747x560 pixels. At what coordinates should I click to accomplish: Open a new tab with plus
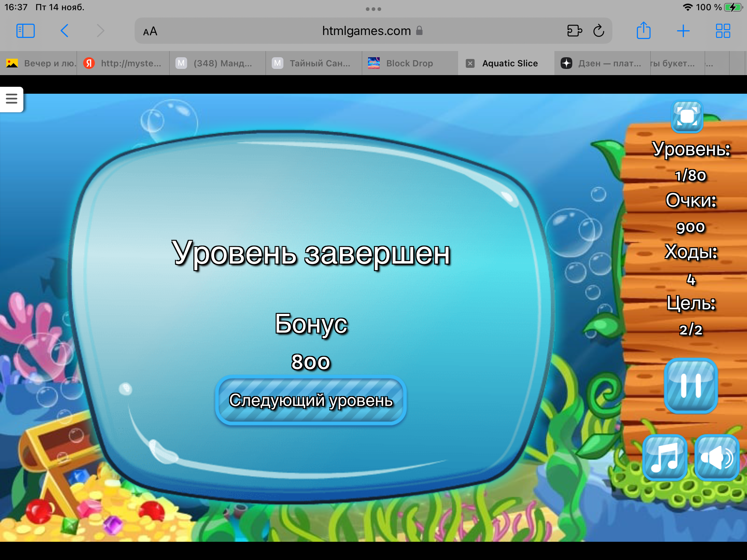[683, 31]
